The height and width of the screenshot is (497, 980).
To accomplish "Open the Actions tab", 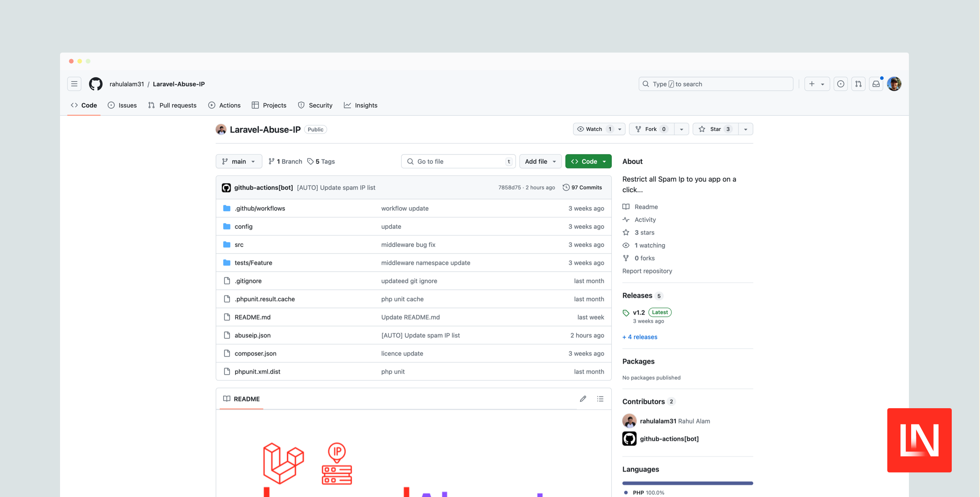I will [x=224, y=105].
